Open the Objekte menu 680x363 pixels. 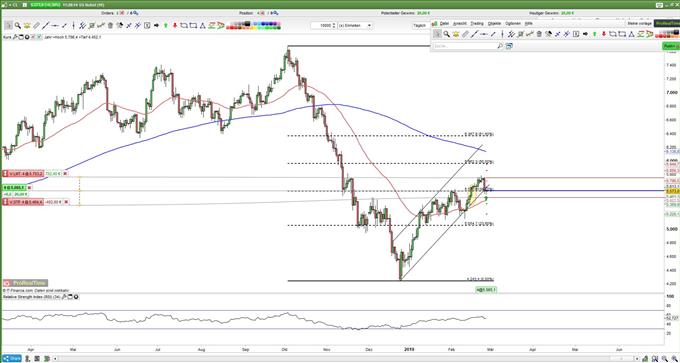[494, 23]
